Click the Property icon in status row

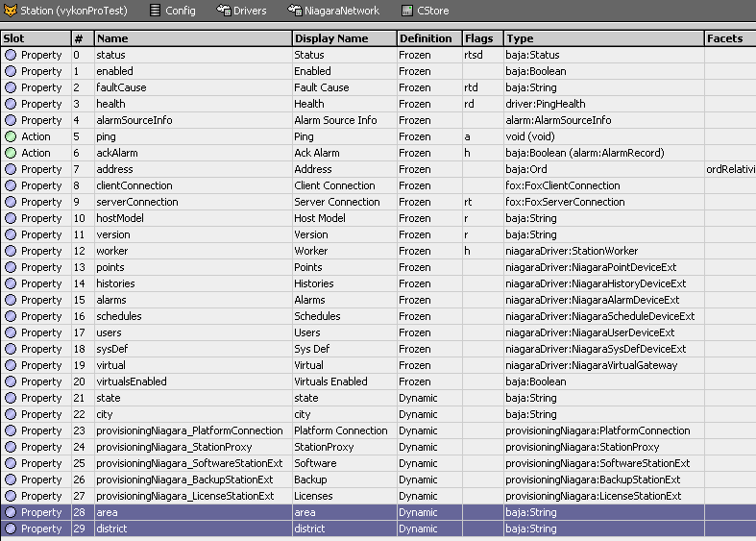pyautogui.click(x=11, y=55)
